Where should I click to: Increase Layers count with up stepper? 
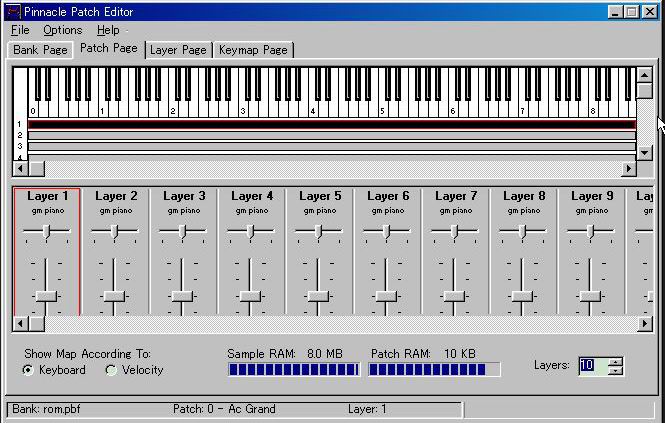[615, 361]
